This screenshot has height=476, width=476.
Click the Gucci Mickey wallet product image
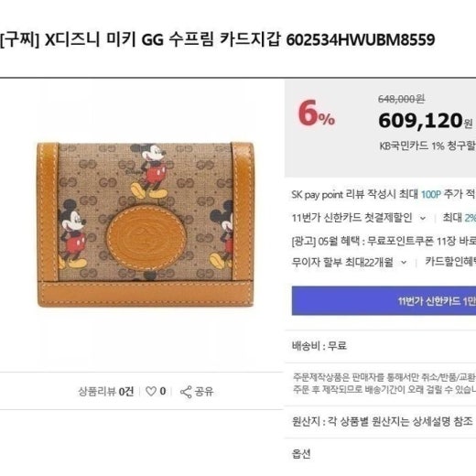(146, 225)
